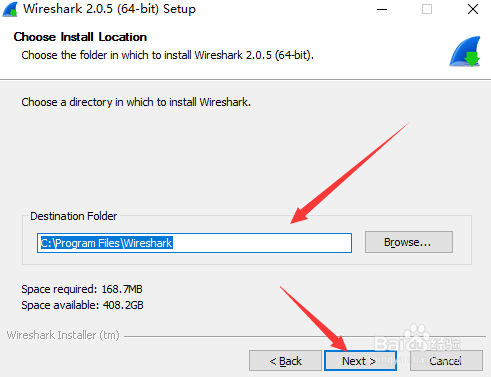Close the Wireshark Setup window
491x377 pixels.
pos(473,9)
